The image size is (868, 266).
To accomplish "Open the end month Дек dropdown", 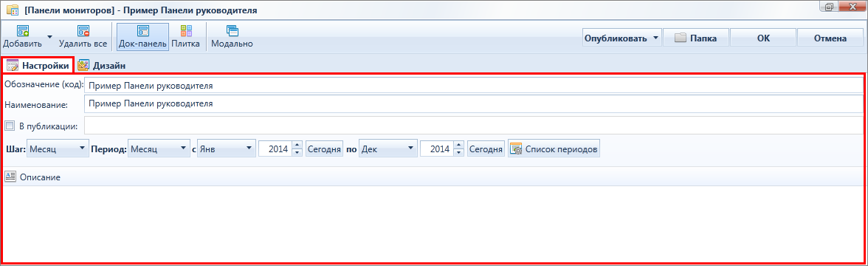I will pos(387,149).
